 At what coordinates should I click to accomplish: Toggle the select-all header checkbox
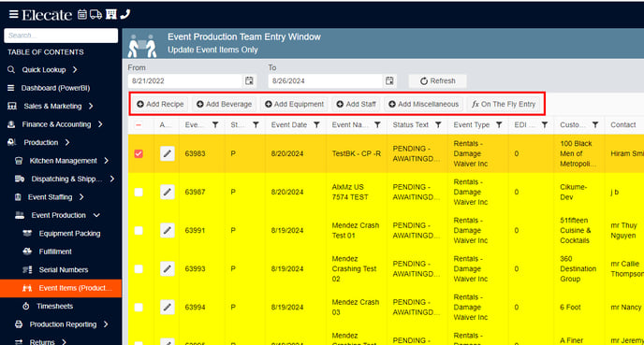point(139,125)
